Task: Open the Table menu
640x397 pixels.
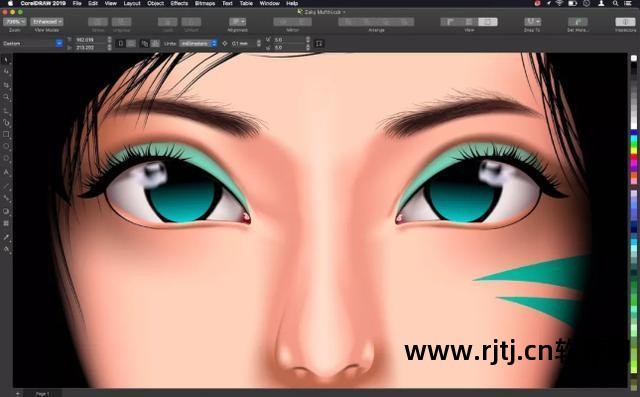Action: click(x=246, y=3)
